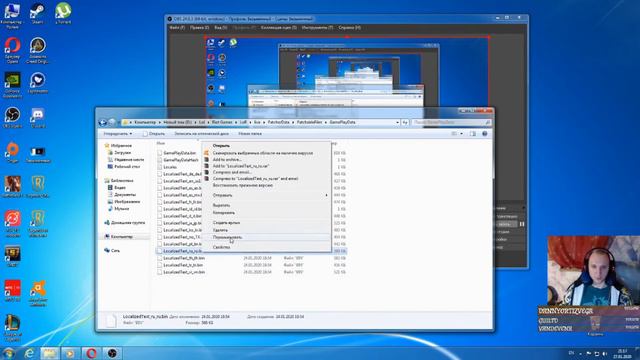Image resolution: width=640 pixels, height=360 pixels.
Task: Click Свойства at the bottom of context menu
Action: click(x=221, y=247)
